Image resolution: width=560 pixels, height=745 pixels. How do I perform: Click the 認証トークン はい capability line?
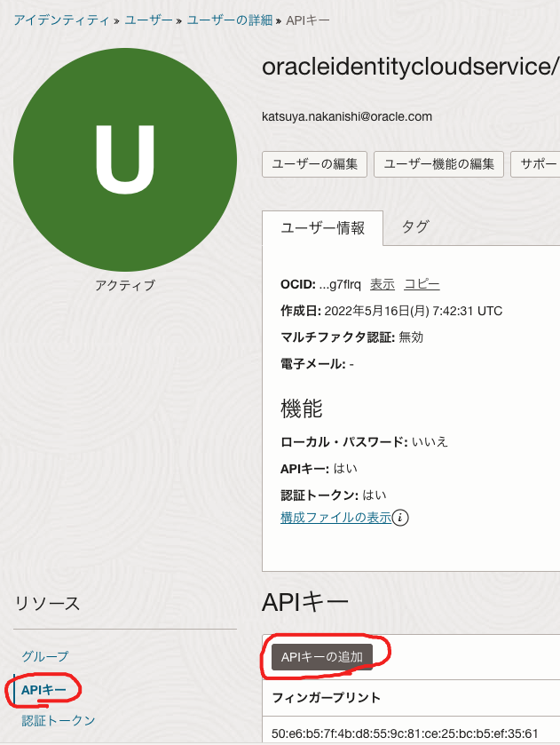click(x=334, y=495)
